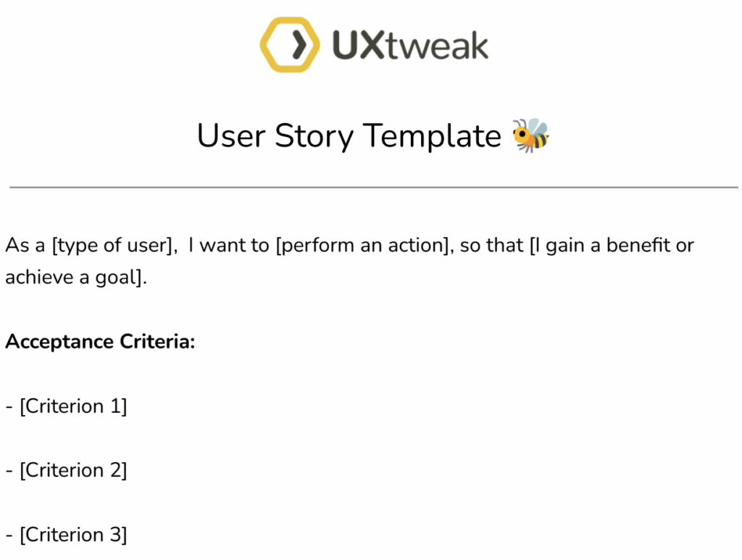Viewport: 742px width, 560px height.
Task: Click the word "User" in the heading
Action: click(230, 136)
